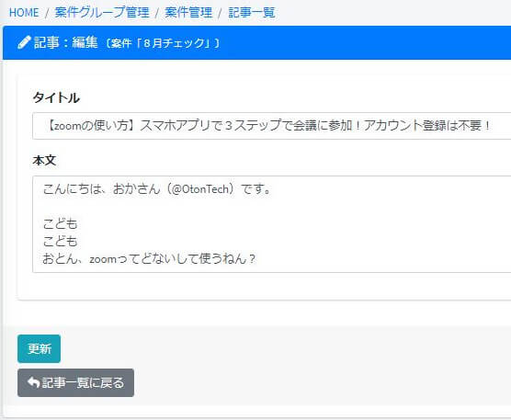Navigate to 記事一覧 breadcrumb link
511x420 pixels.
point(251,13)
